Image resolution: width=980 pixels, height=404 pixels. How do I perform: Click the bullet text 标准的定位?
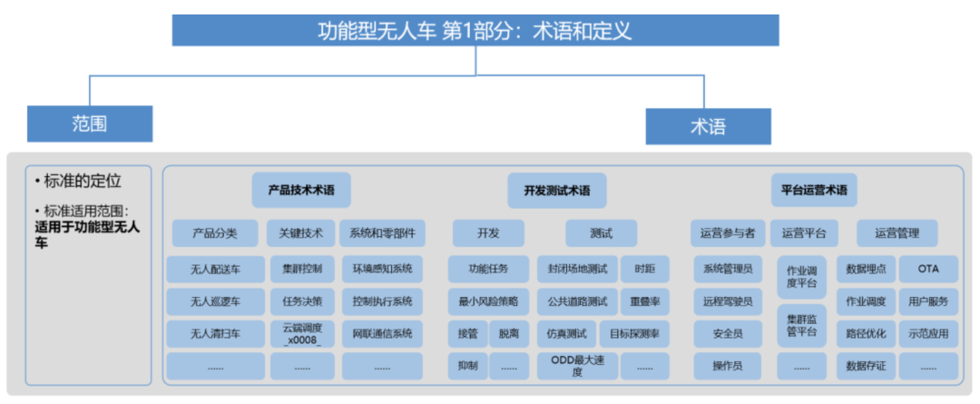click(x=83, y=182)
